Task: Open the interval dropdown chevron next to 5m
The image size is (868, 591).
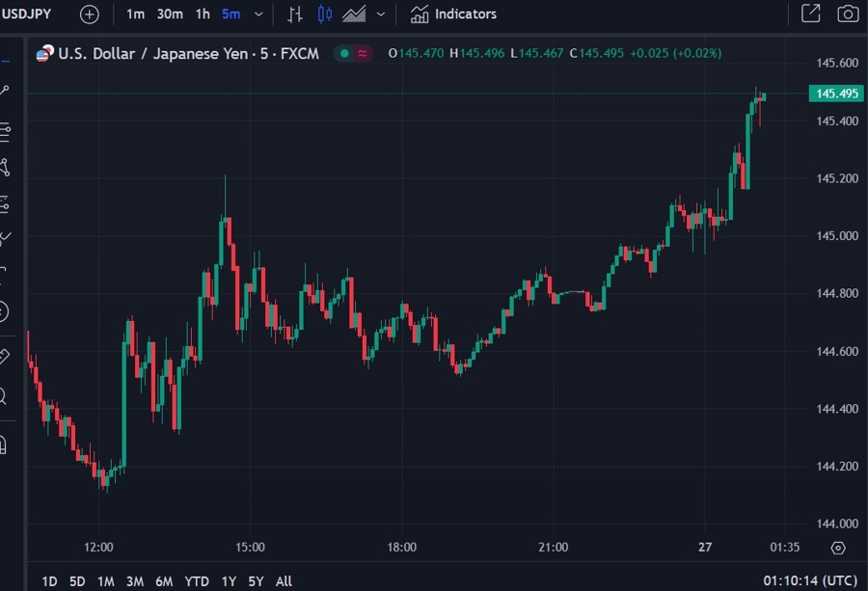Action: (x=257, y=13)
